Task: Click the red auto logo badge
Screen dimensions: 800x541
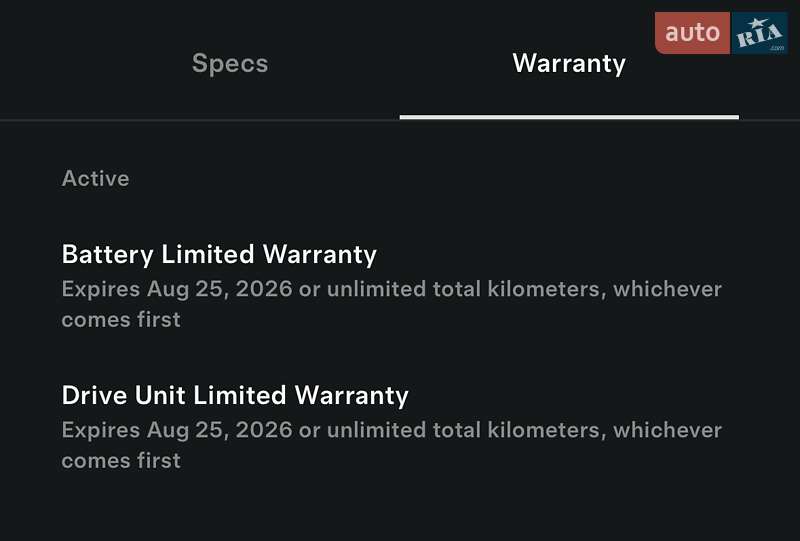Action: tap(692, 33)
